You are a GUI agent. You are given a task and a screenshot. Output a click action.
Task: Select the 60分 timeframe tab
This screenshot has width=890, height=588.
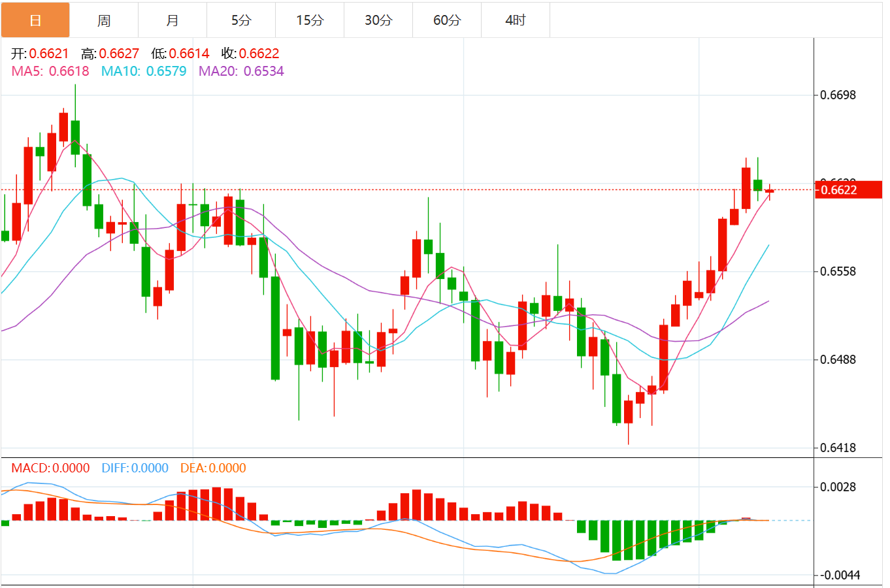coord(447,20)
